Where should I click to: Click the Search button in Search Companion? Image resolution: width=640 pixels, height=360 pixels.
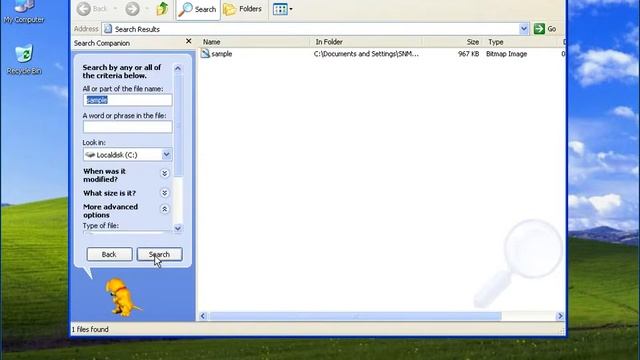click(x=160, y=254)
